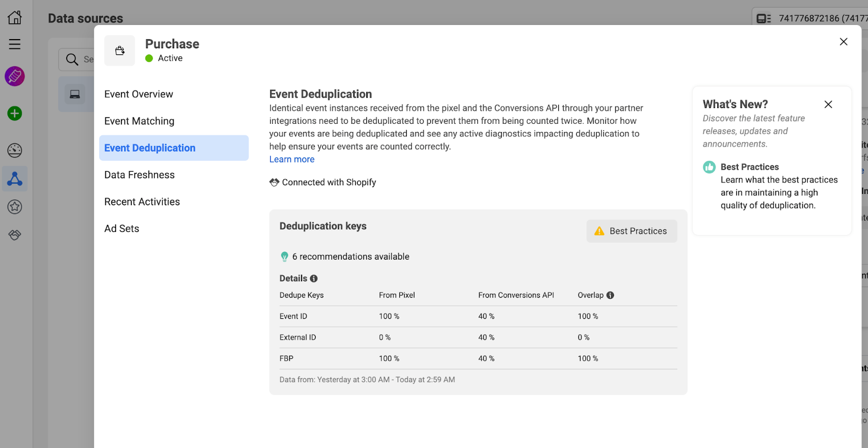This screenshot has width=868, height=448.
Task: Click the From Conversions API column header
Action: pos(516,295)
